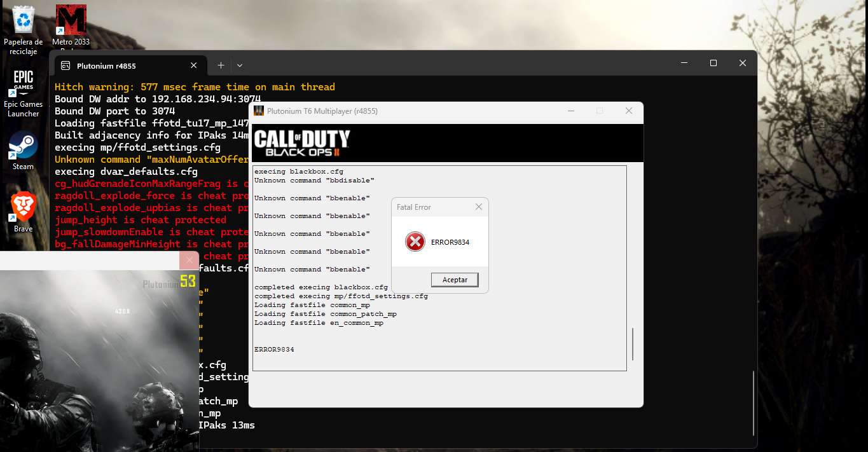
Task: Open a new terminal tab with plus button
Action: coord(221,65)
